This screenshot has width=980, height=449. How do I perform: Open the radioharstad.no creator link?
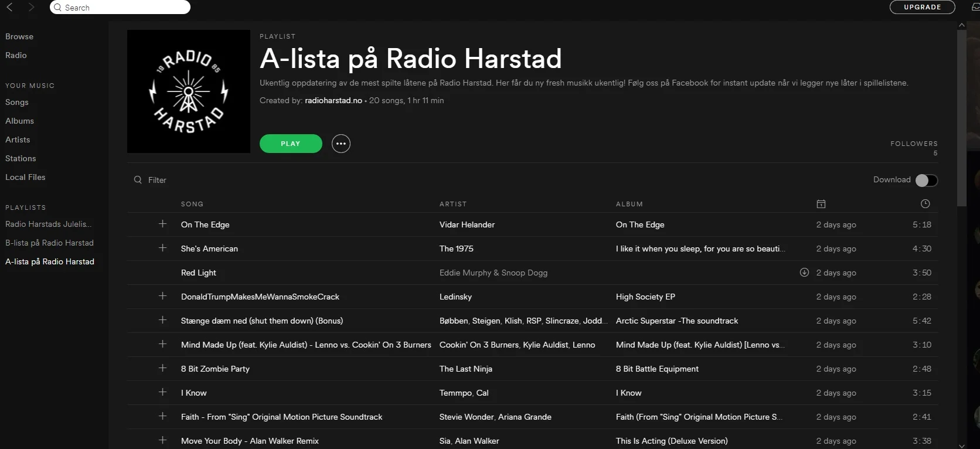[334, 100]
